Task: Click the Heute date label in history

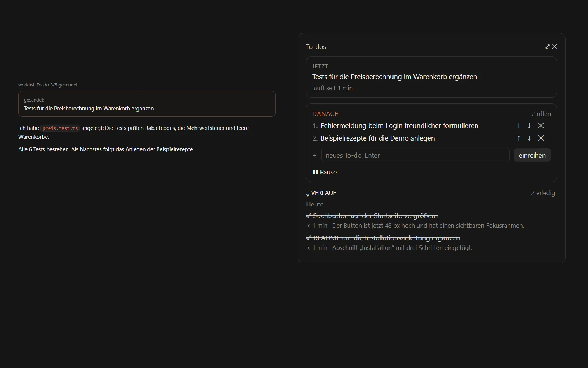Action: pos(315,204)
